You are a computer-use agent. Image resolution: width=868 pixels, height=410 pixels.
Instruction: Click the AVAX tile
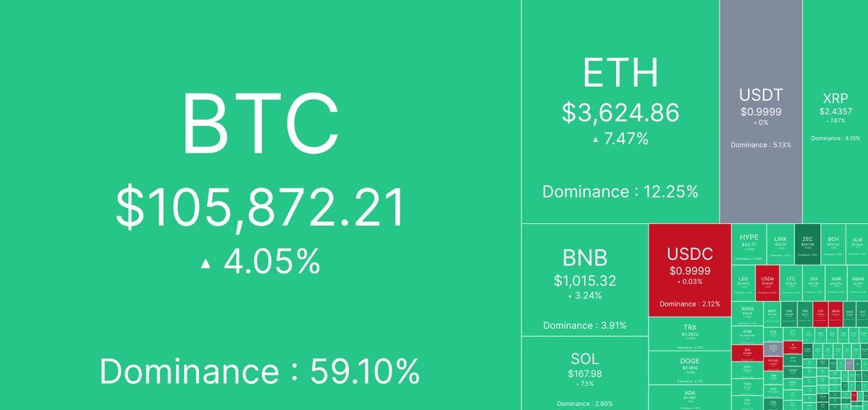[748, 312]
